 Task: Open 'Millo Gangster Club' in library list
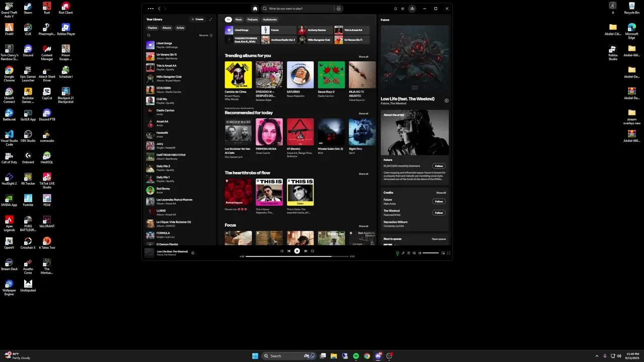click(x=180, y=78)
